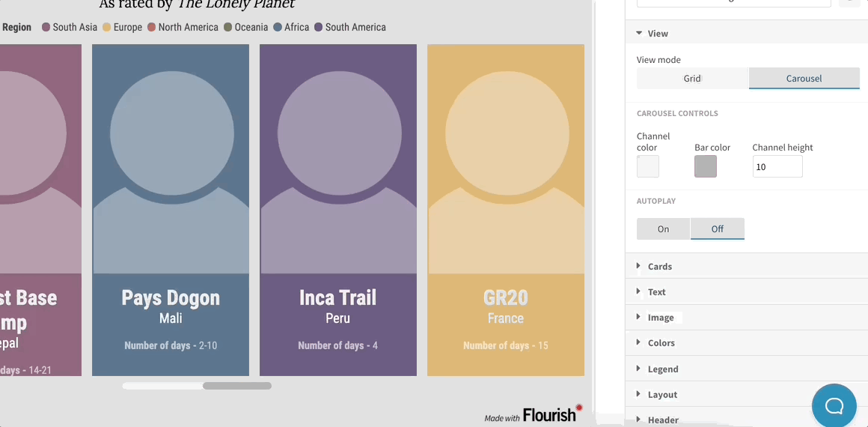The width and height of the screenshot is (868, 427).
Task: Open the chat support bubble icon
Action: coord(834,406)
